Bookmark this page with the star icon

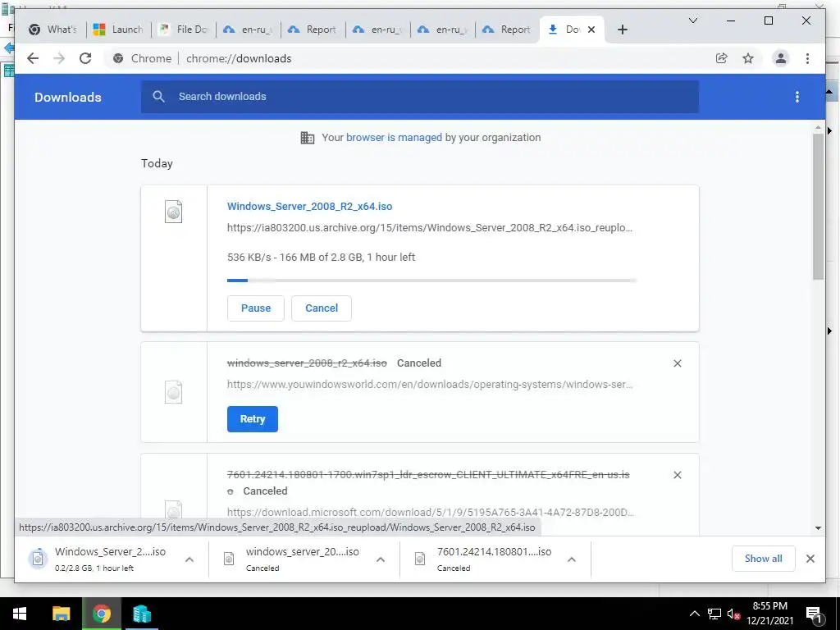coord(748,58)
